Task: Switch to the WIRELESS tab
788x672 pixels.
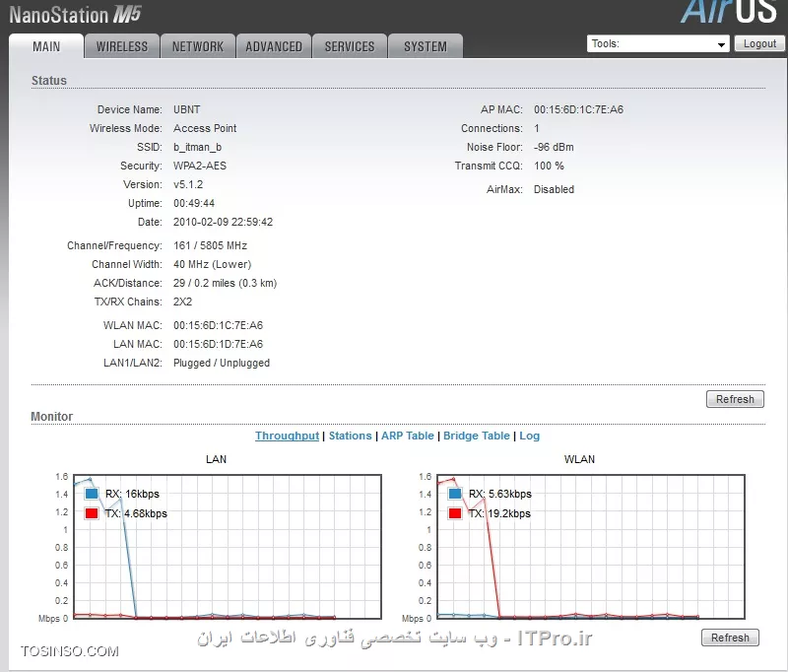Action: (122, 46)
